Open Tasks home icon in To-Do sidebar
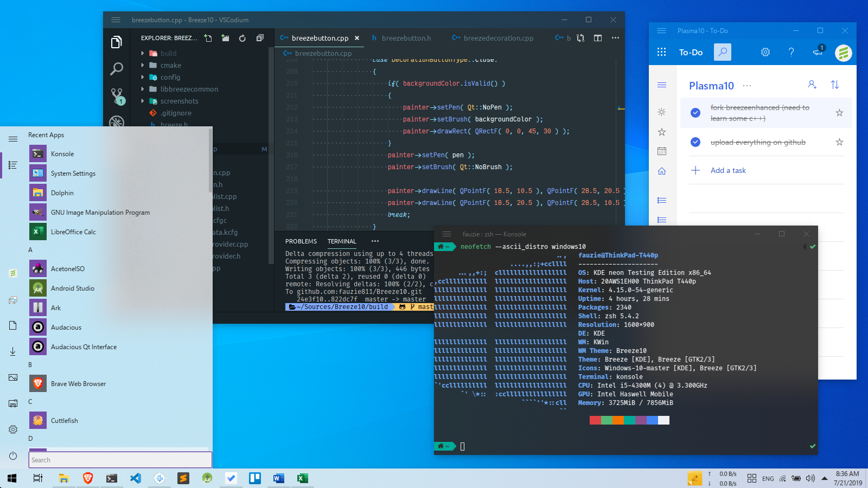868x488 pixels. pos(662,171)
